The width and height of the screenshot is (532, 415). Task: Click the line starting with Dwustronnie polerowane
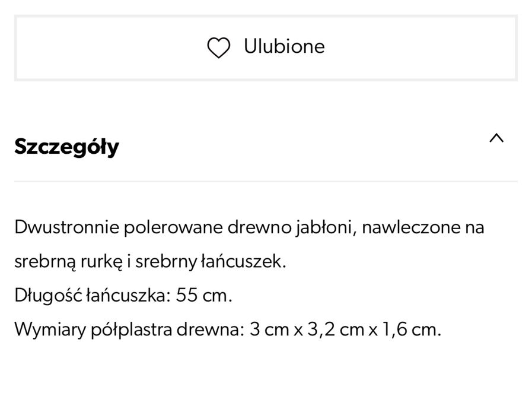tap(249, 227)
